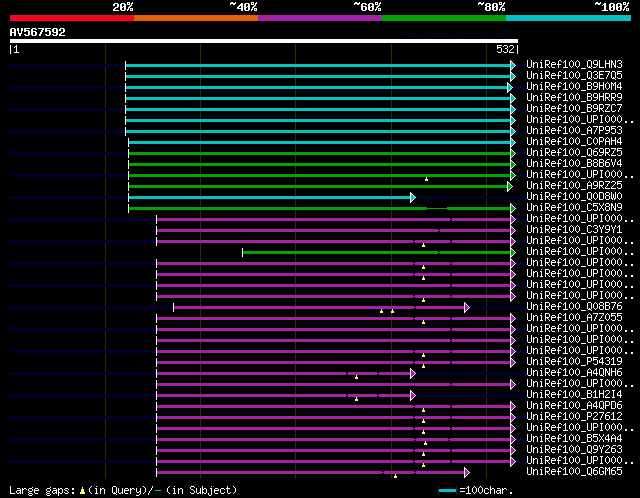
Task: Click the yellow query-gap legend icon
Action: [x=82, y=490]
